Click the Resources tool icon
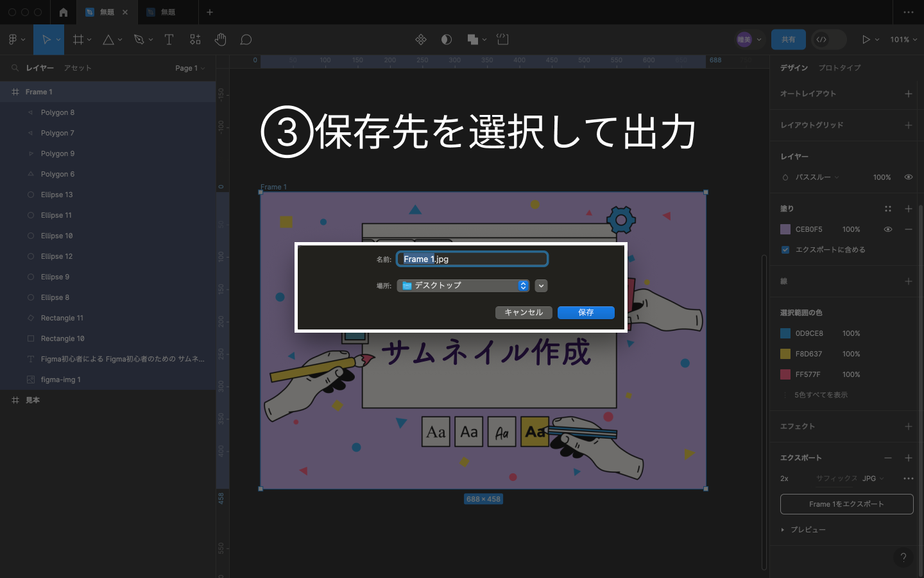Screen dimensions: 924x578 click(x=195, y=40)
